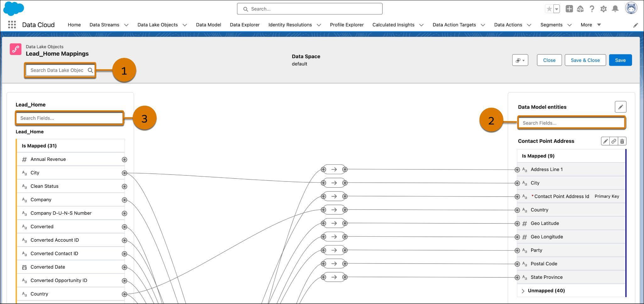Open the More navigation menu
This screenshot has width=644, height=304.
click(591, 25)
